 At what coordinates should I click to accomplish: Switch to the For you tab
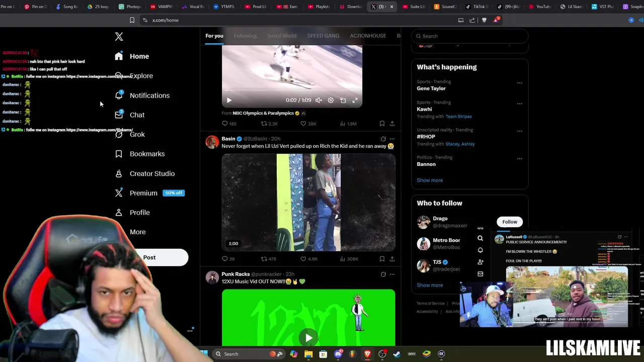point(214,36)
